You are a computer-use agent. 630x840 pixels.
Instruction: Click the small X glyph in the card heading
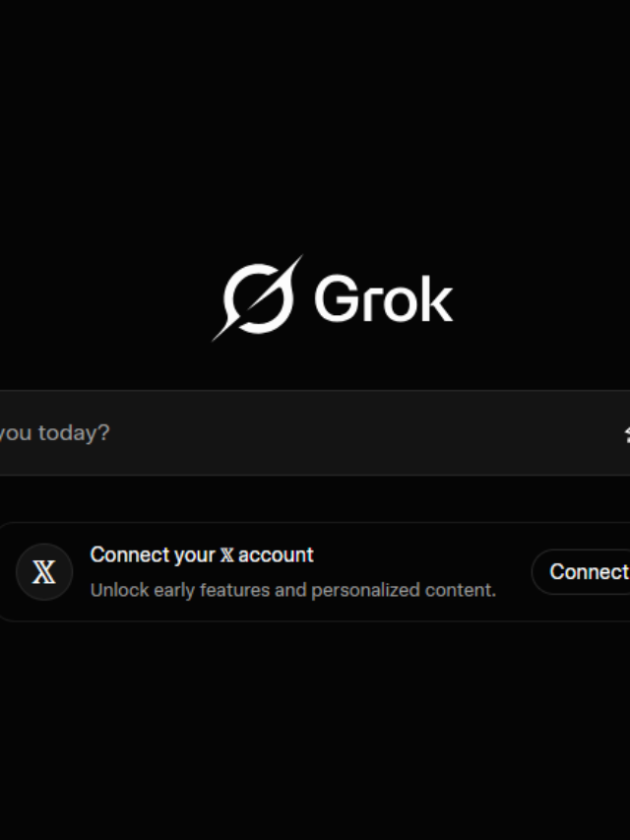[x=226, y=555]
